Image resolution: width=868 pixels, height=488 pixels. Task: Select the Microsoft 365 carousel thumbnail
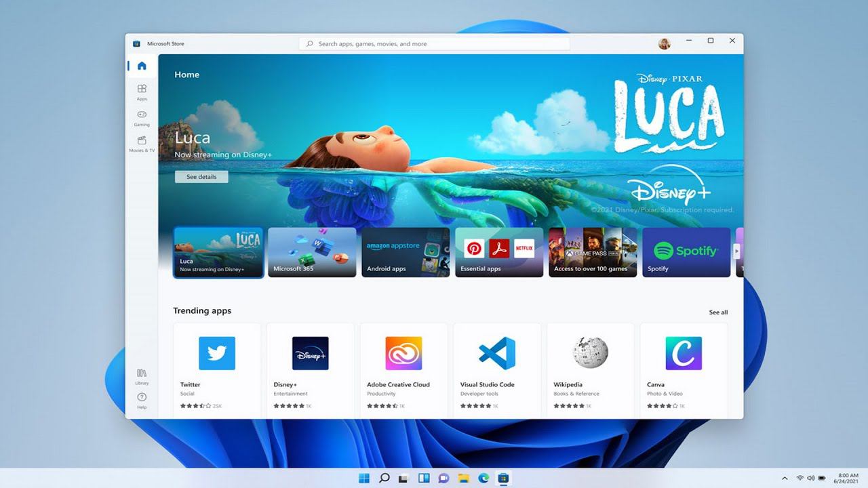pyautogui.click(x=312, y=252)
